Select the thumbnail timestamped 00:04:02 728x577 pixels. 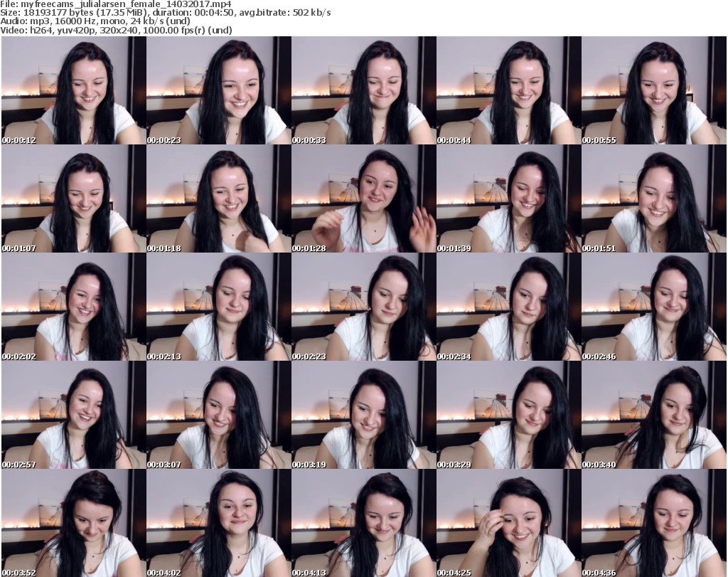(x=219, y=523)
